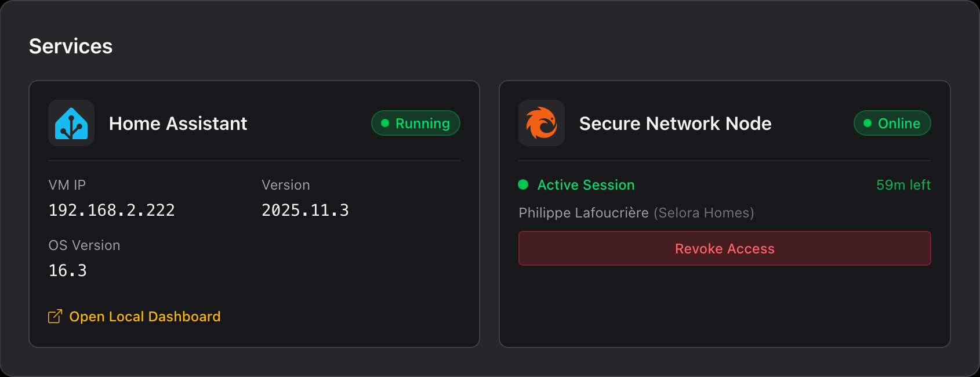Click the (Selora Homes) organization text
980x377 pixels.
pos(704,213)
